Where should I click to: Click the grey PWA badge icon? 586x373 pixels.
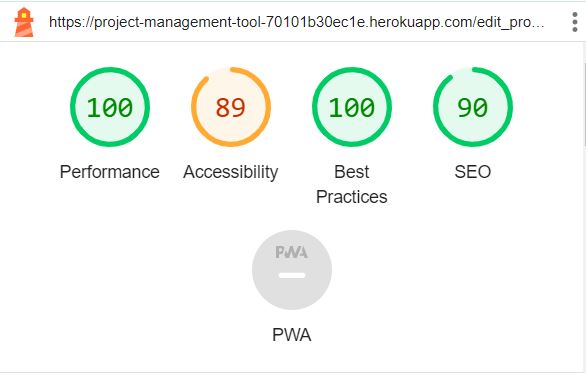[x=292, y=270]
